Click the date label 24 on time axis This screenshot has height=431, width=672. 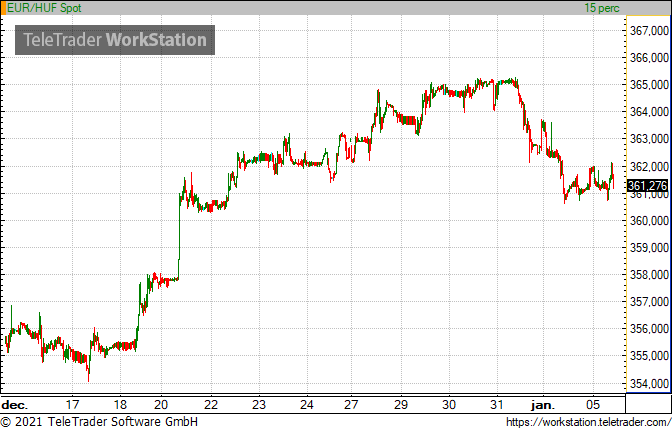coord(307,404)
